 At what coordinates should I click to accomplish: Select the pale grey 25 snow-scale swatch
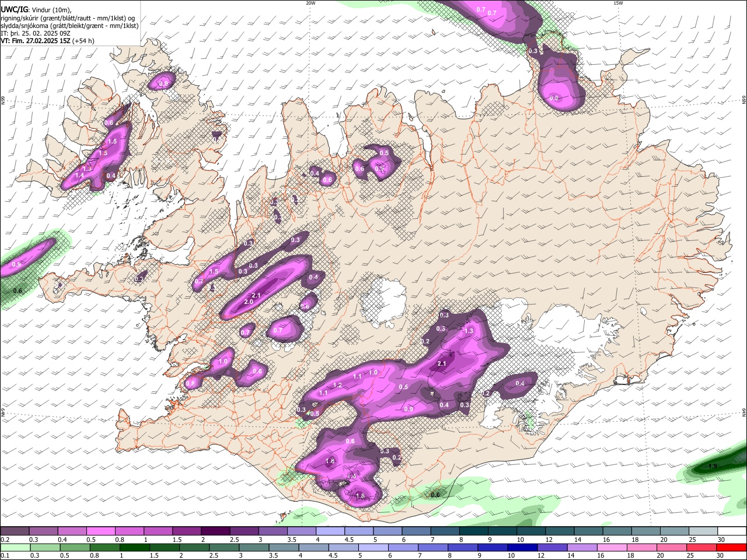(703, 531)
